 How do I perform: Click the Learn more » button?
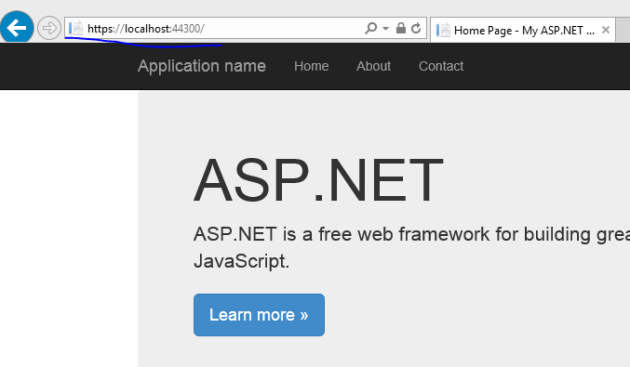[x=259, y=315]
